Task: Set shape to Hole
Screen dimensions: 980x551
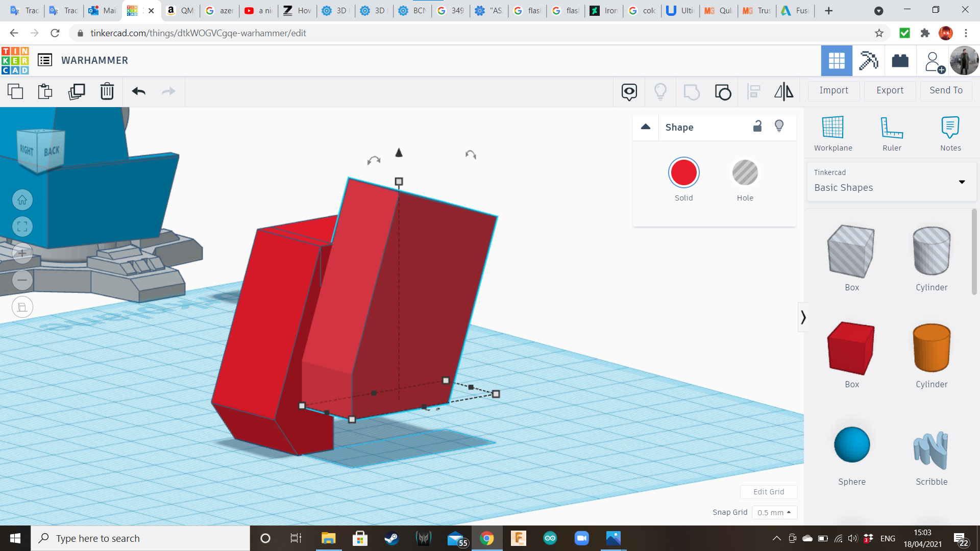Action: (745, 173)
